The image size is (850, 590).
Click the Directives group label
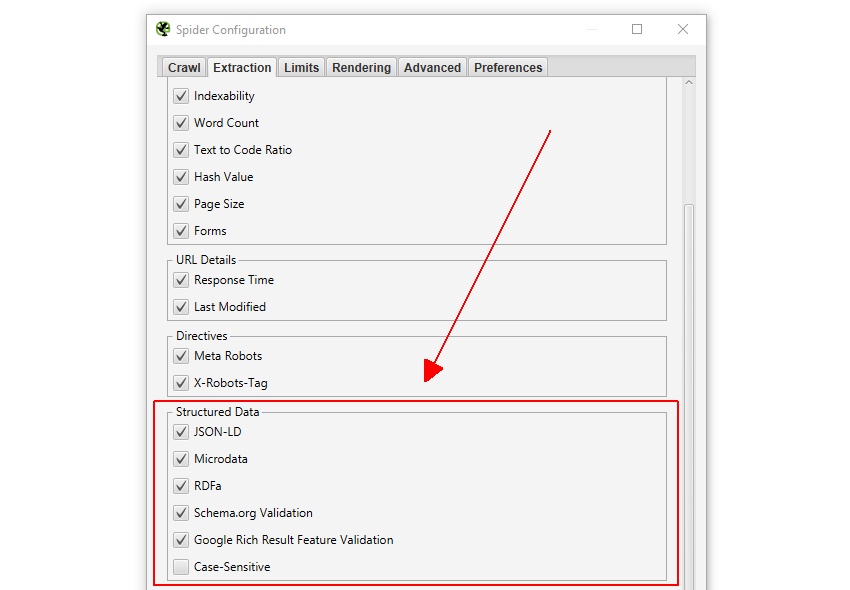tap(202, 336)
